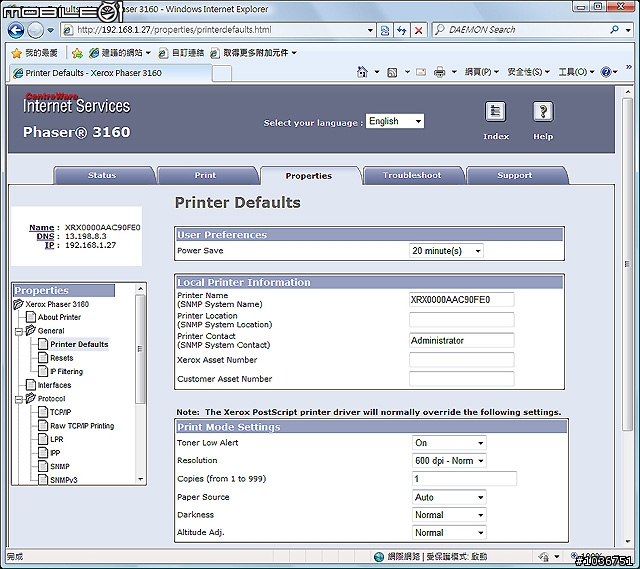Open the 網頁(P) Page menu
The width and height of the screenshot is (640, 569).
pyautogui.click(x=482, y=72)
